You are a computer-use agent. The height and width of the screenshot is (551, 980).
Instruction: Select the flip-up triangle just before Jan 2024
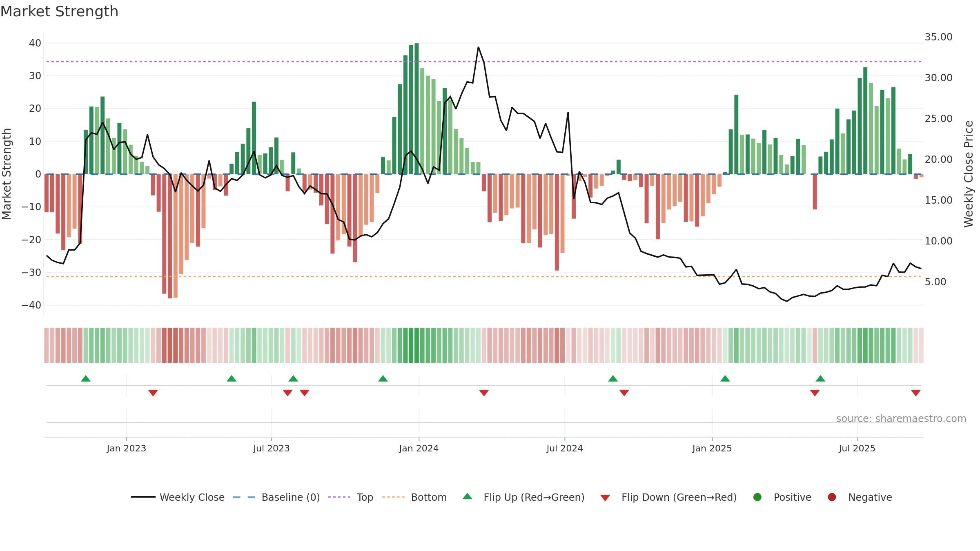(x=383, y=378)
